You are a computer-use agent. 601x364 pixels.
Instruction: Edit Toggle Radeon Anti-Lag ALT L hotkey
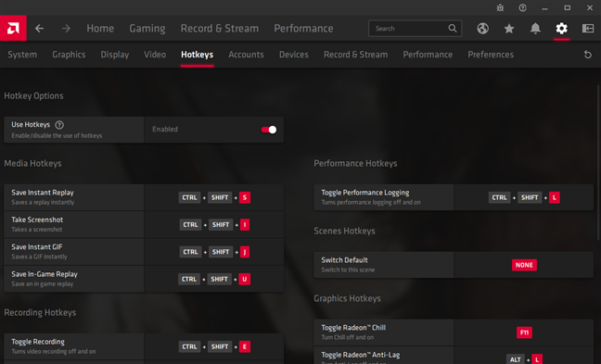pos(524,359)
